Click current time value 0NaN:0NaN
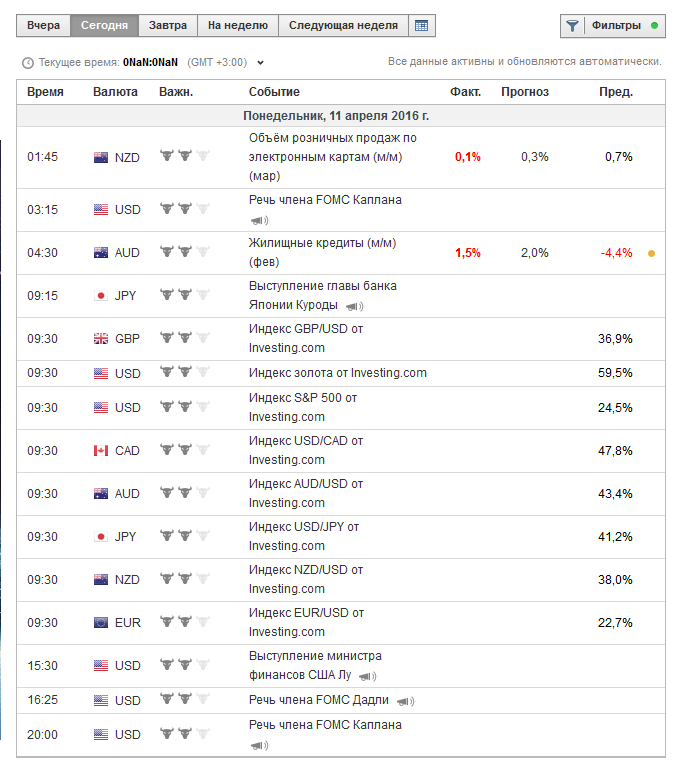The width and height of the screenshot is (675, 772). [x=150, y=63]
